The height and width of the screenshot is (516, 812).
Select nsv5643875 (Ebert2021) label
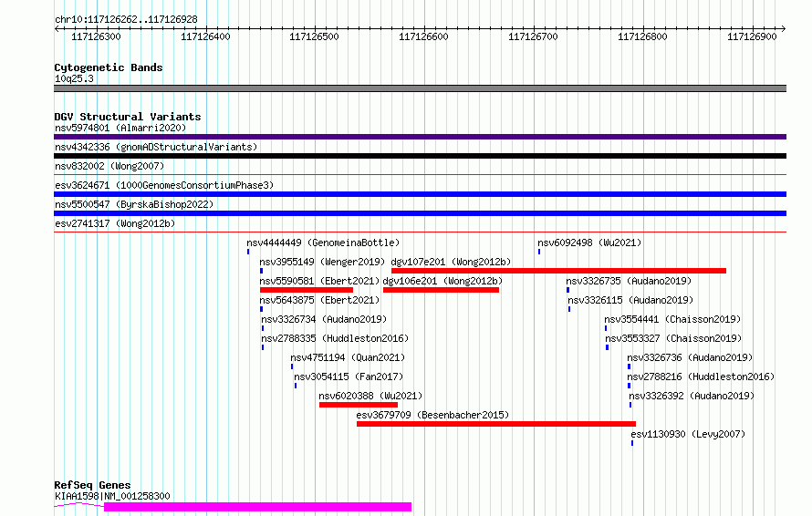(319, 300)
